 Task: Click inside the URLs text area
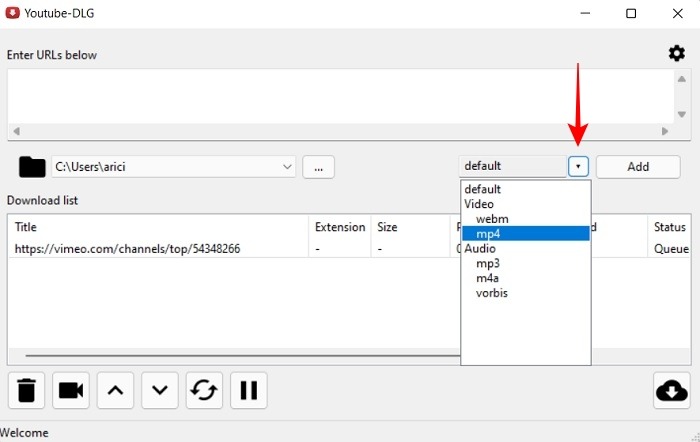pos(340,96)
